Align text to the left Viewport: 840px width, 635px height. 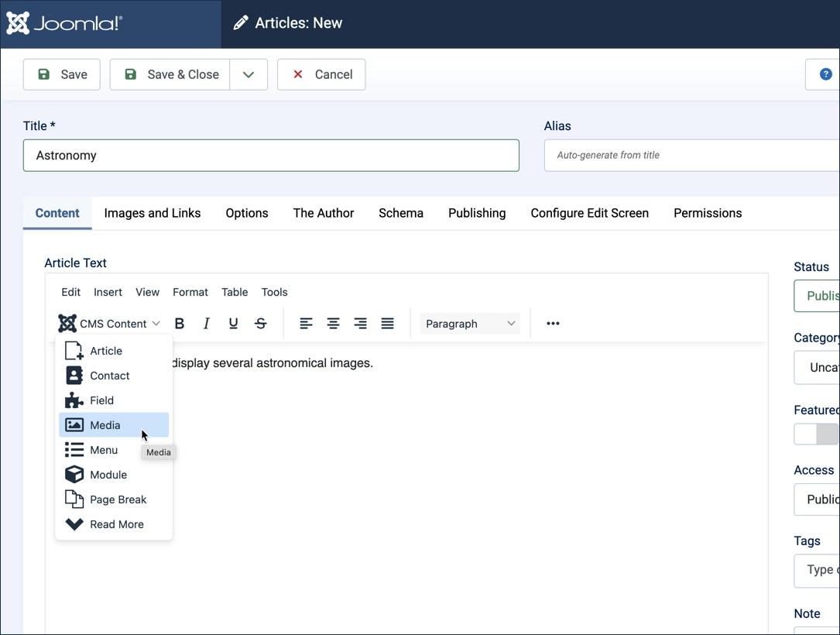coord(306,324)
